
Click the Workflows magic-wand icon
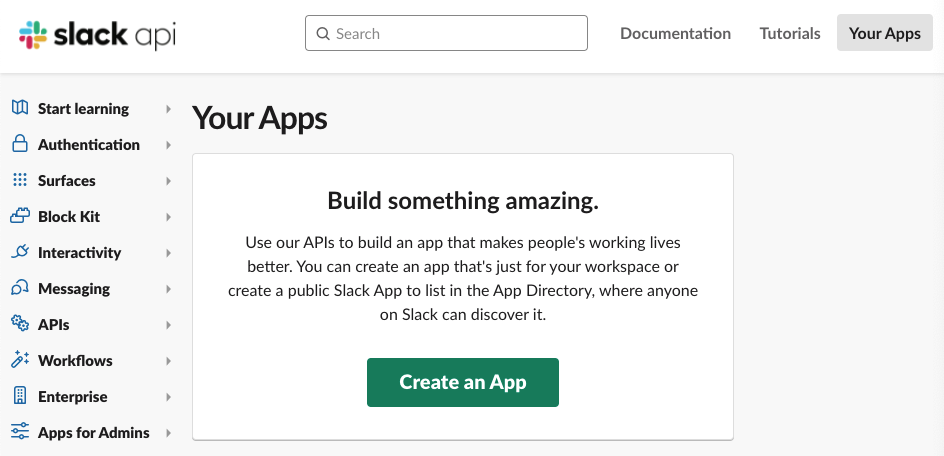(20, 360)
